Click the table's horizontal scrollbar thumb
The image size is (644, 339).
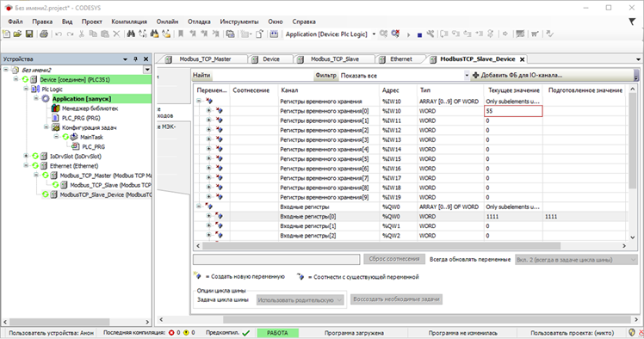coord(381,246)
